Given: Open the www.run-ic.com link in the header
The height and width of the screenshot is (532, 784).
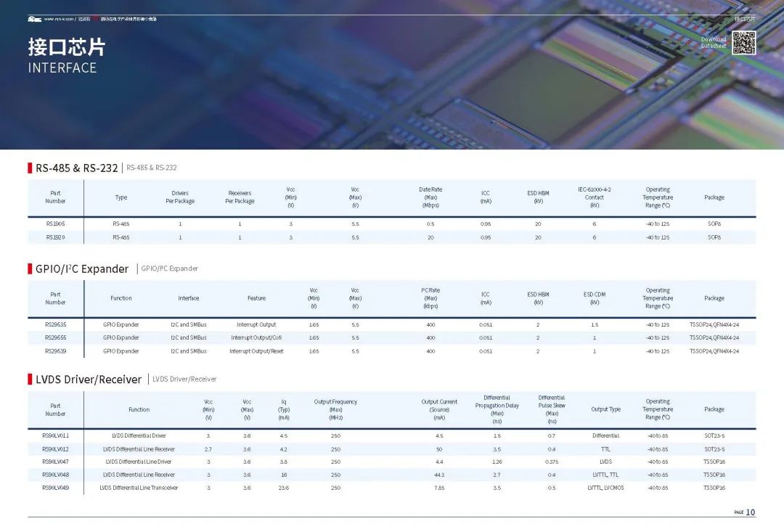Looking at the screenshot, I should [59, 19].
